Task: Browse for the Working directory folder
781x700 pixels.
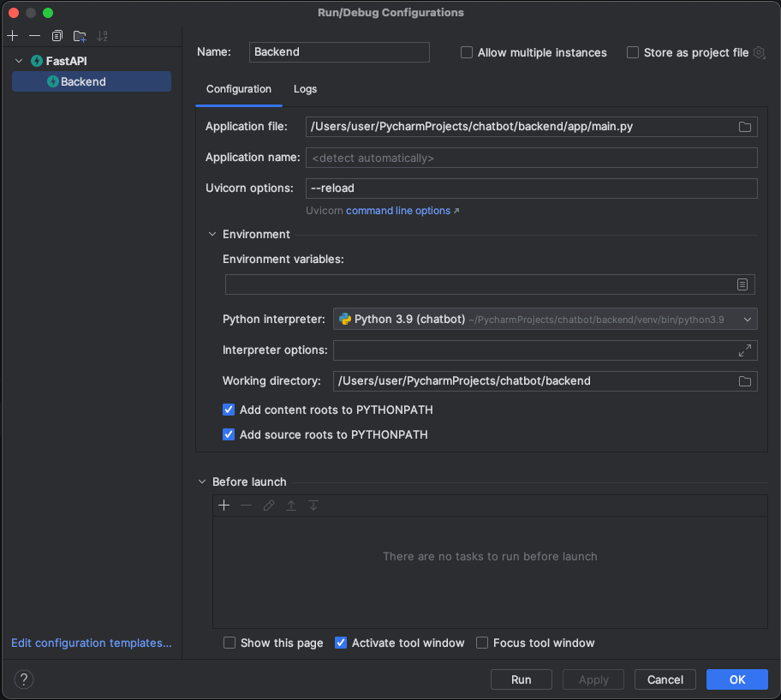Action: (x=745, y=381)
